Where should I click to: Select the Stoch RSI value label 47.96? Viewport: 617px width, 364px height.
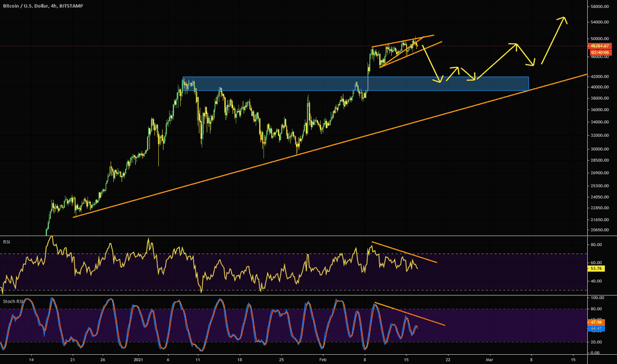pyautogui.click(x=596, y=322)
